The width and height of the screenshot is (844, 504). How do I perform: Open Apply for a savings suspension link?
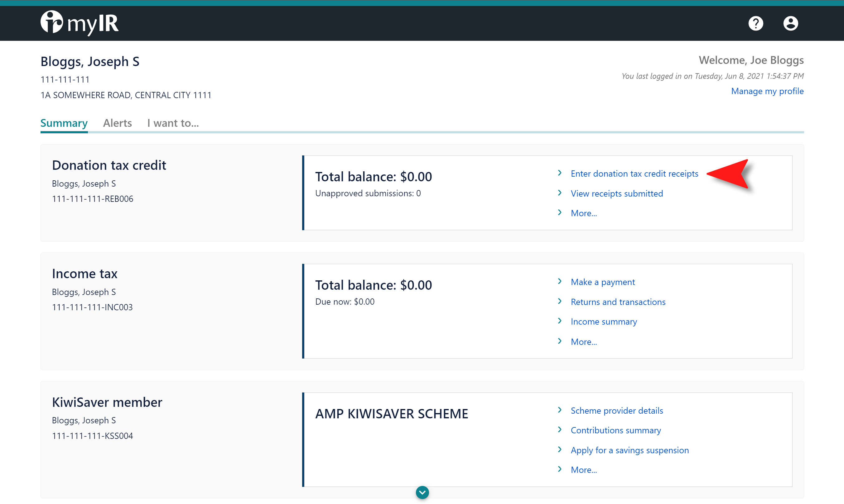coord(629,450)
